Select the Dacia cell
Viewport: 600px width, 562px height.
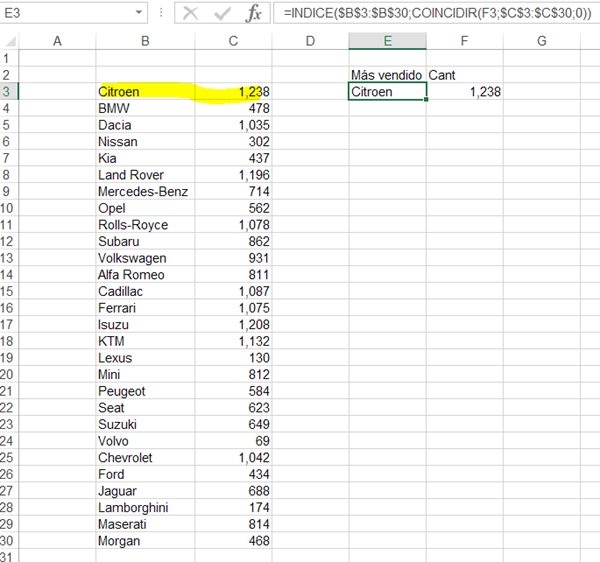pyautogui.click(x=145, y=125)
